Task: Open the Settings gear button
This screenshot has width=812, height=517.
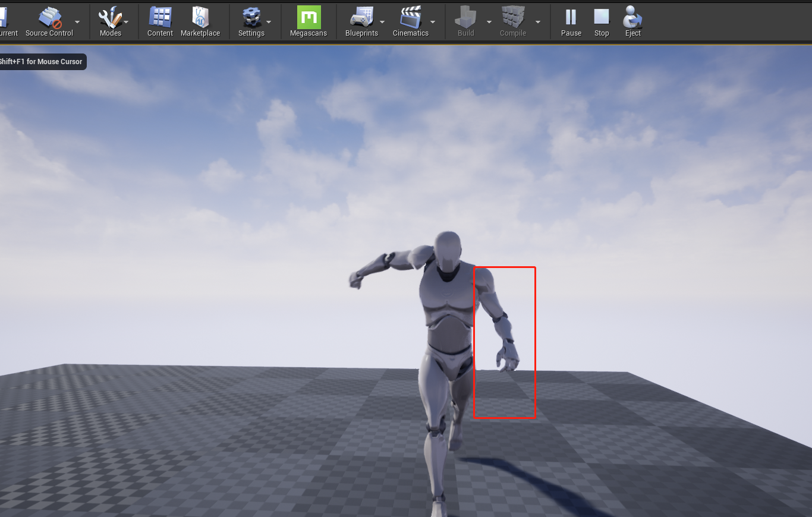Action: coord(251,21)
